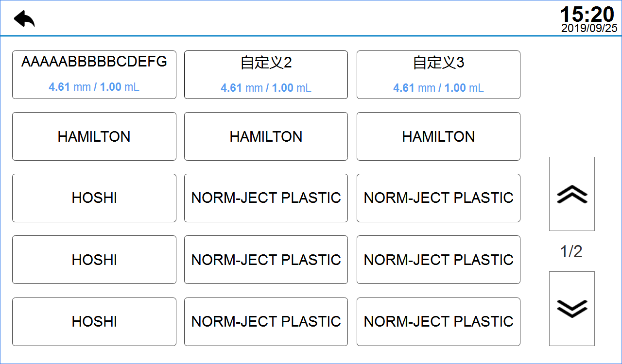Image resolution: width=622 pixels, height=364 pixels.
Task: Select the top NORM-JECT PLASTIC in middle column
Action: point(266,198)
